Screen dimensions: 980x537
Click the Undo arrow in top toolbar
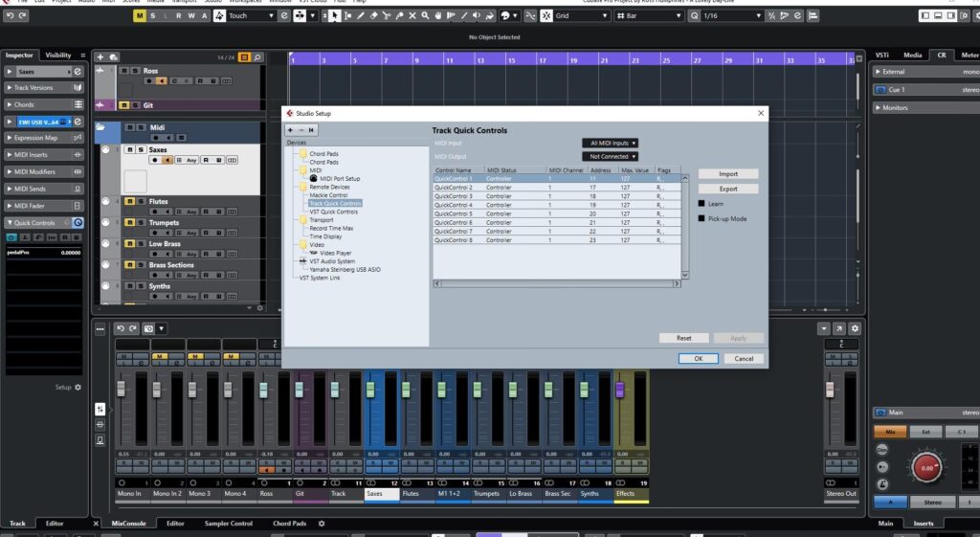coord(9,15)
